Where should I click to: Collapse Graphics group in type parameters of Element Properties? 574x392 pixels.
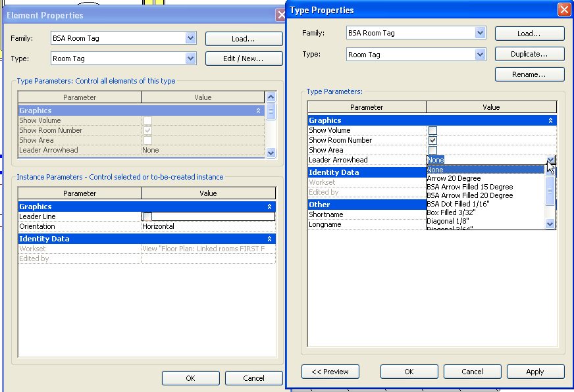click(x=258, y=110)
